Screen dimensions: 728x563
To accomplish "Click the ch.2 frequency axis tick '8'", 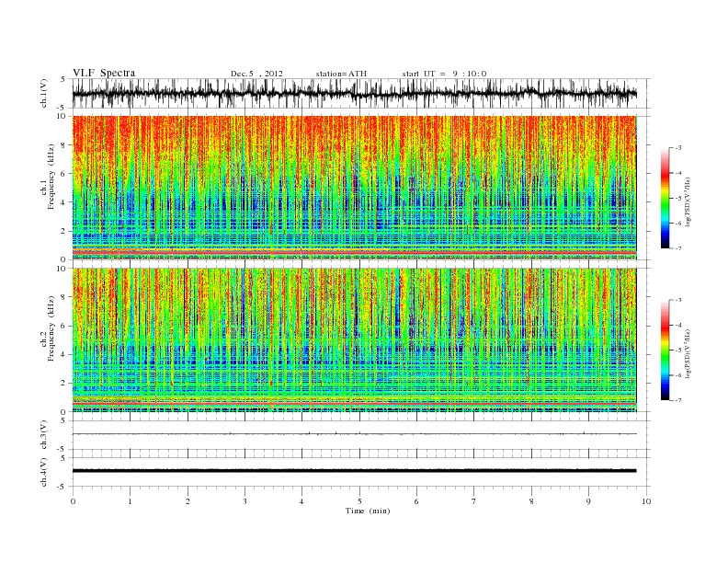I will (64, 297).
